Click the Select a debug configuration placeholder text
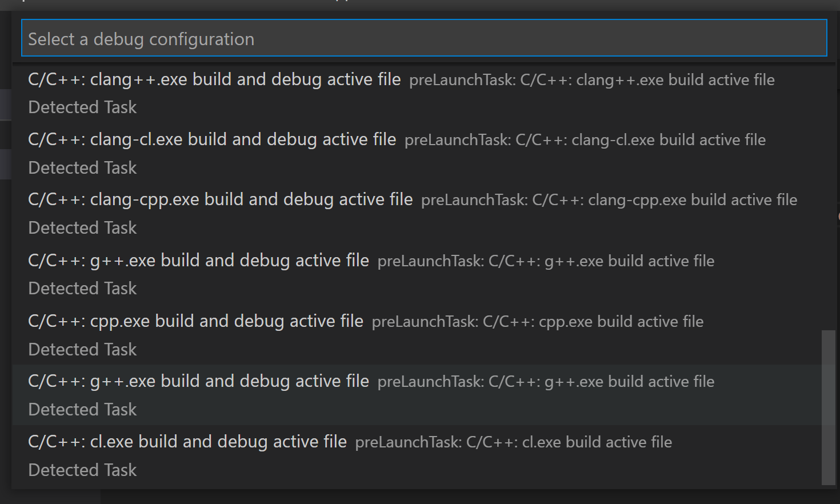Image resolution: width=840 pixels, height=504 pixels. point(140,38)
